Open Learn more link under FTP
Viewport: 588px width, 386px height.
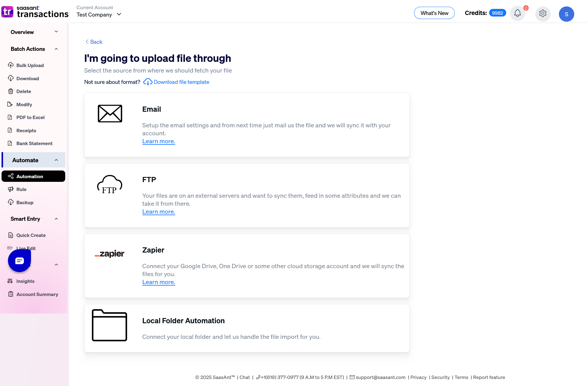[x=159, y=212]
